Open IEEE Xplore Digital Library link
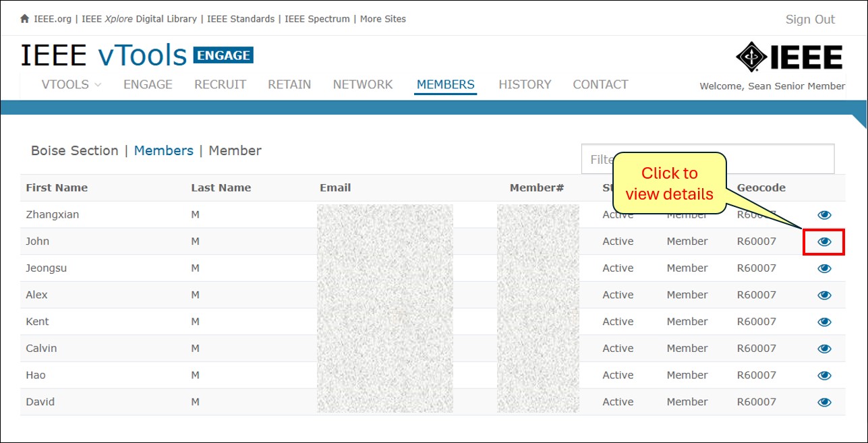 point(140,19)
